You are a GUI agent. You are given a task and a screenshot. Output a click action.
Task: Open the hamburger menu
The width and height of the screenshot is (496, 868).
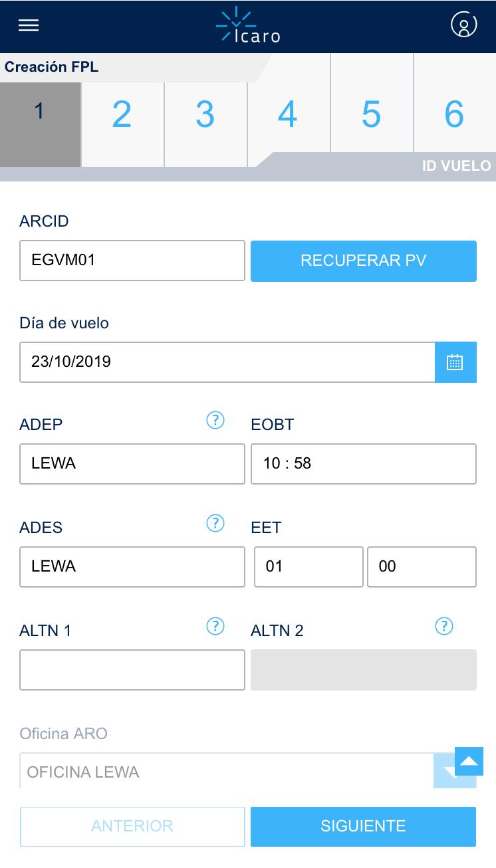29,25
